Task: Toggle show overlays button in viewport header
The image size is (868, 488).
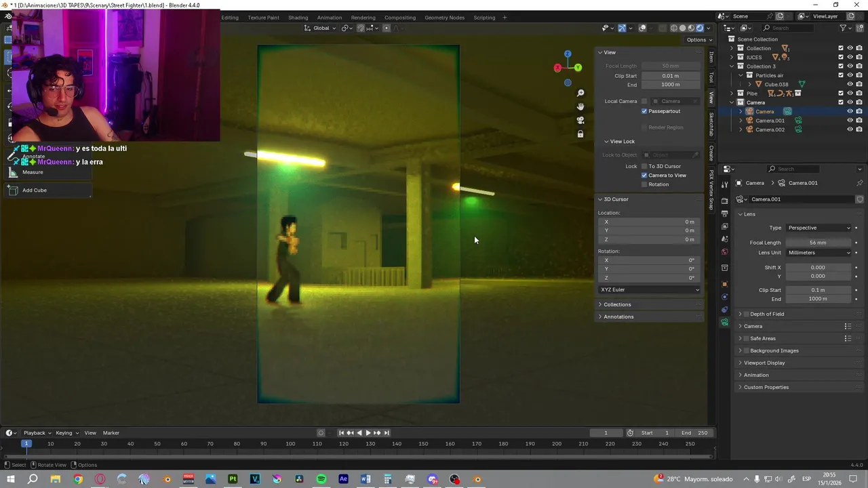Action: click(642, 28)
